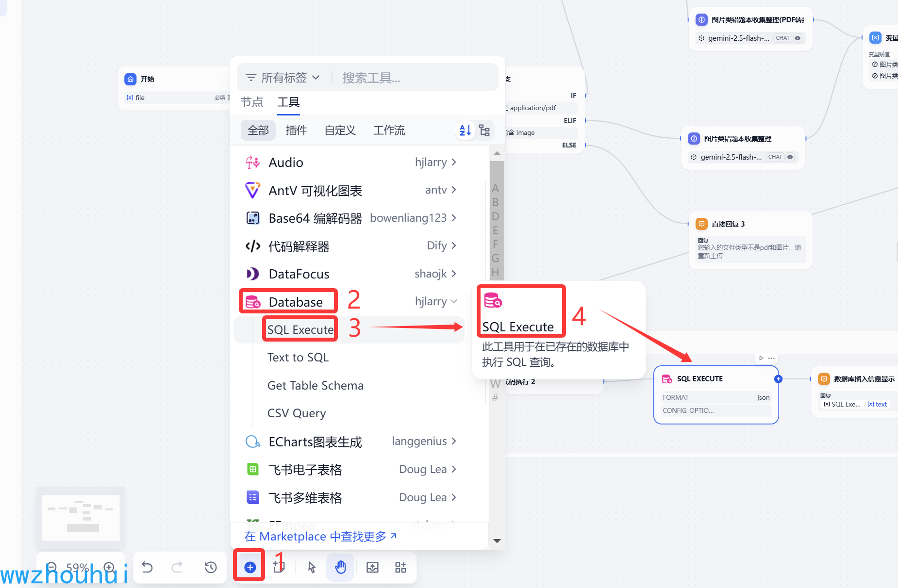Expand the ECharts group chevron
The image size is (898, 588).
454,441
